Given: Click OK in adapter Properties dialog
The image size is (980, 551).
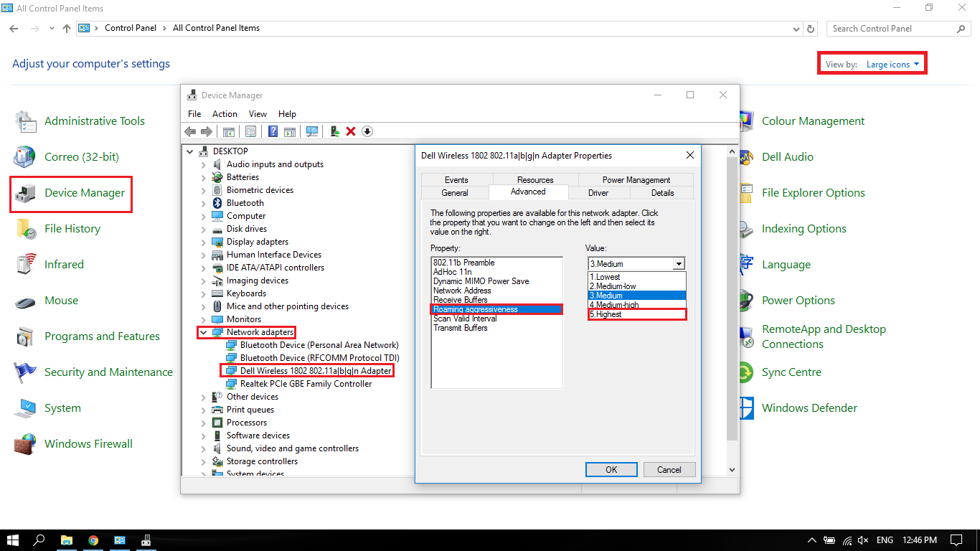Looking at the screenshot, I should tap(611, 470).
